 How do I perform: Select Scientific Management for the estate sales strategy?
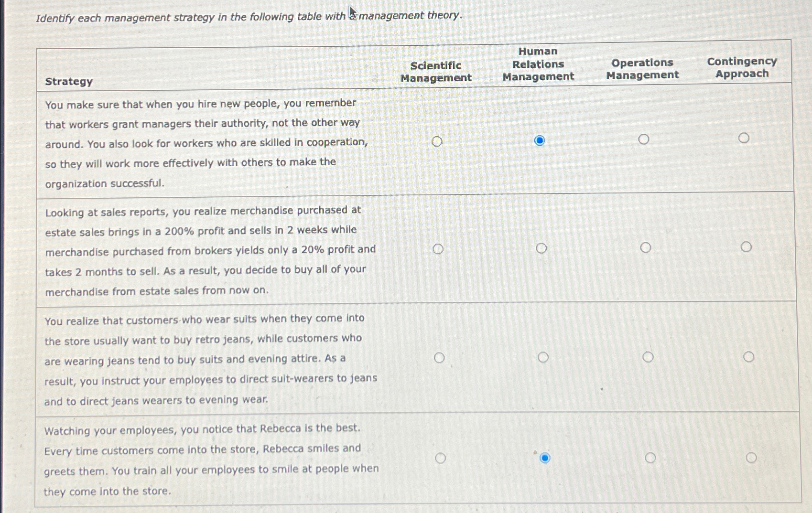point(439,248)
